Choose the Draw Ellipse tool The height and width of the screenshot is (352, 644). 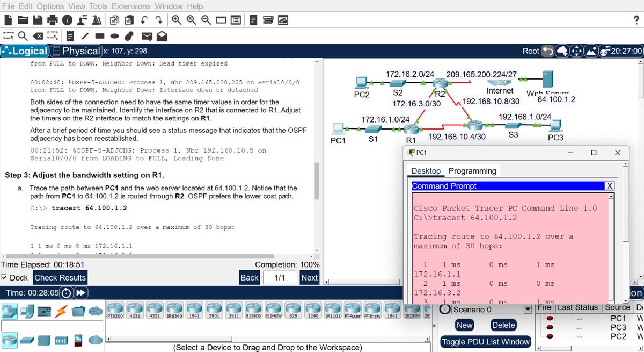pyautogui.click(x=114, y=36)
